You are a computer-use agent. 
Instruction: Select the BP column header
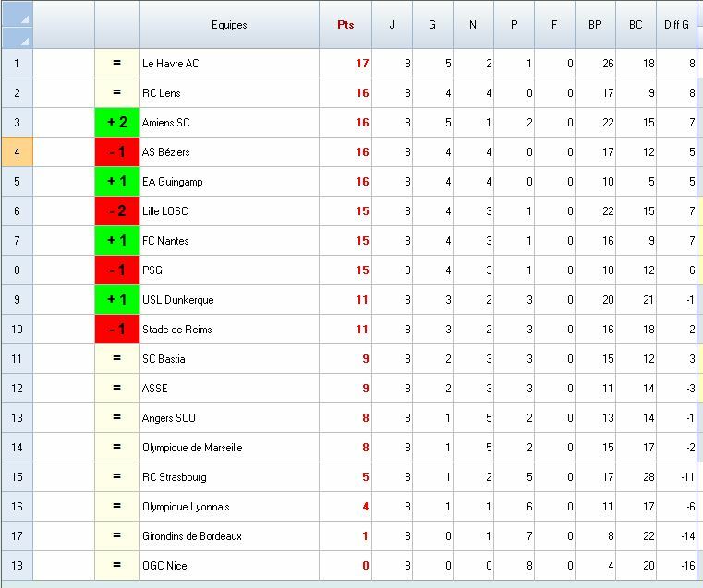point(596,25)
